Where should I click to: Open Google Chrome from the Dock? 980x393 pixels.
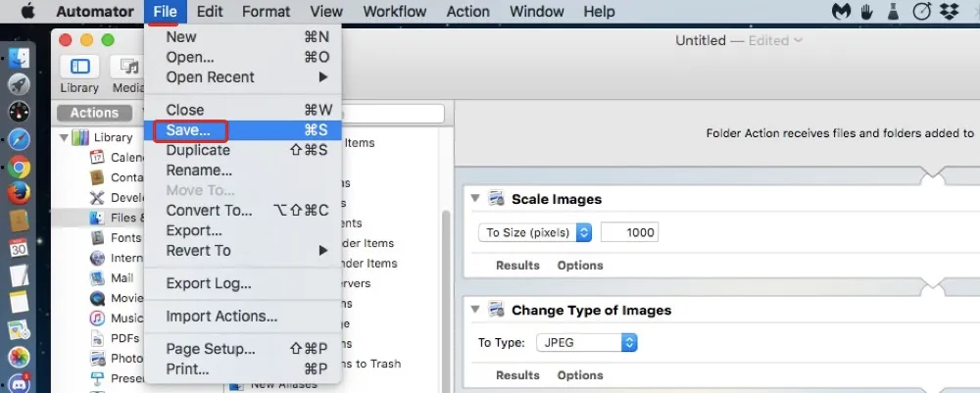[x=19, y=167]
